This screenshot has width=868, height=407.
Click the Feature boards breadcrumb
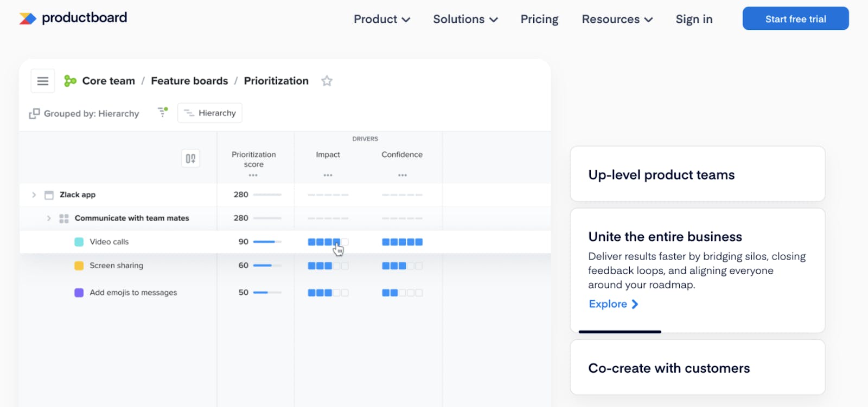(x=189, y=81)
